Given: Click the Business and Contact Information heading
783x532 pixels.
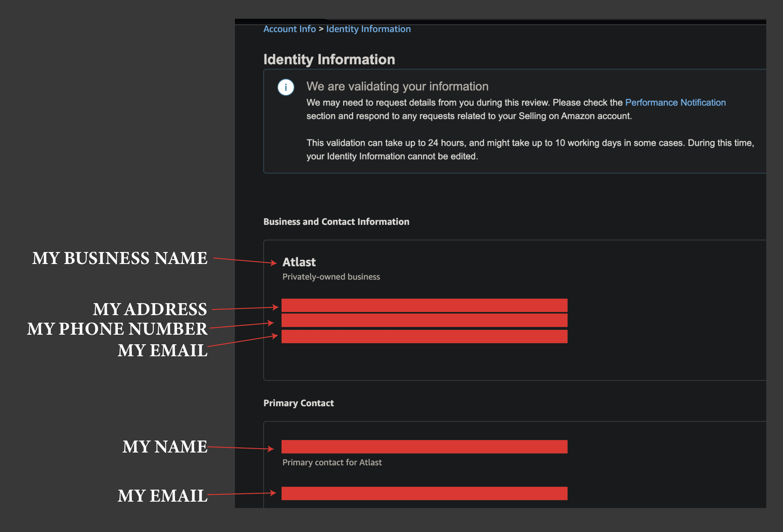Looking at the screenshot, I should point(336,222).
